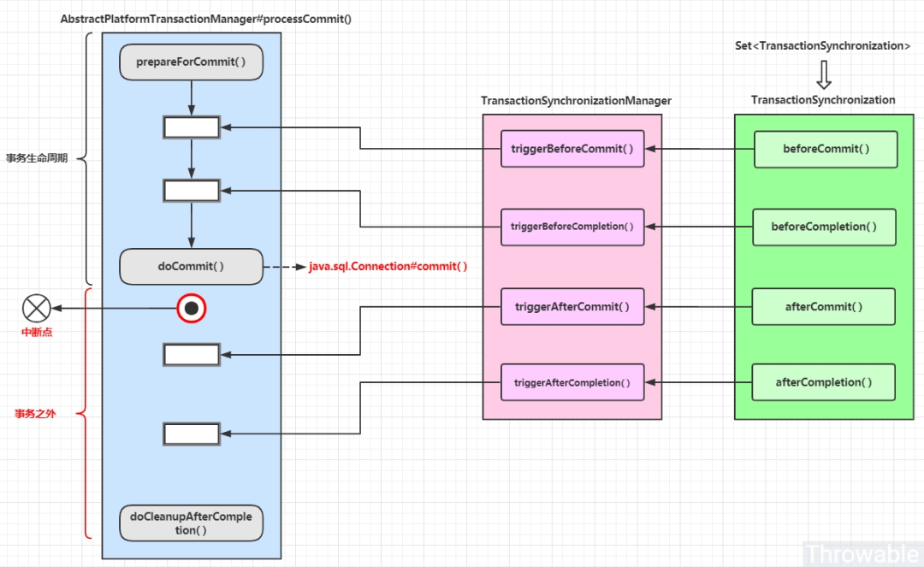Click the red circle with black dot
This screenshot has height=567, width=924.
click(192, 308)
